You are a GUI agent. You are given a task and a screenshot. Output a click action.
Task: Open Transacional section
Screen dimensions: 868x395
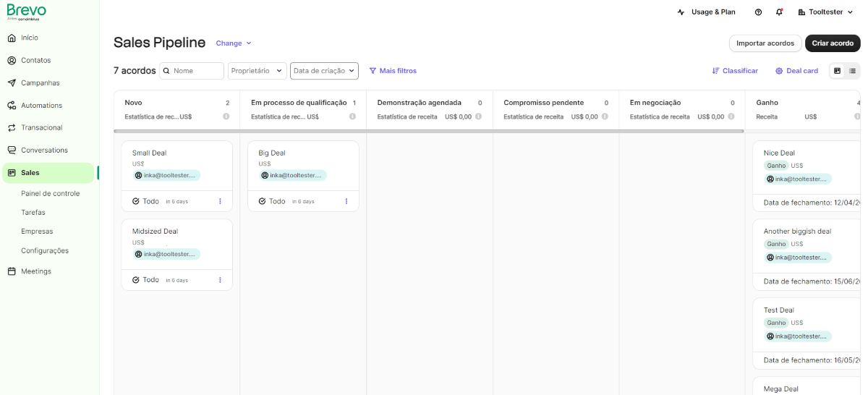tap(41, 127)
